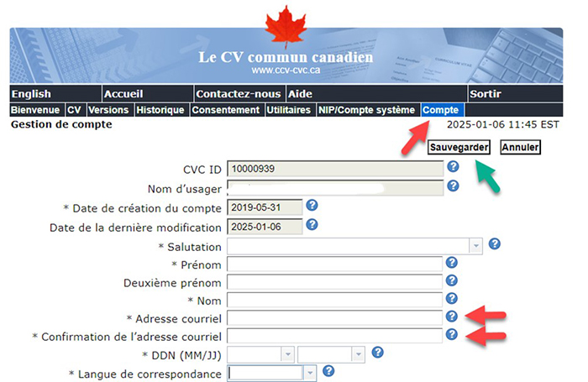Viewport: 588px width, 382px height.
Task: Open the Versions tab
Action: click(110, 110)
